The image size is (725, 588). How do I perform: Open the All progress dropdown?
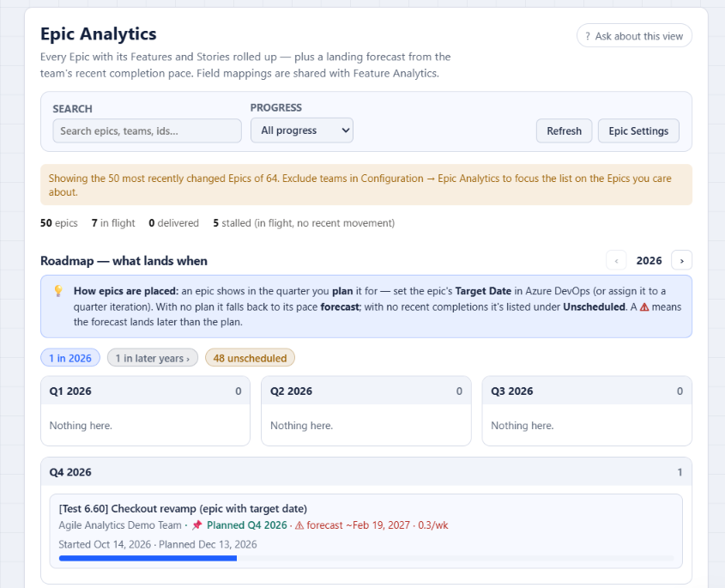302,130
